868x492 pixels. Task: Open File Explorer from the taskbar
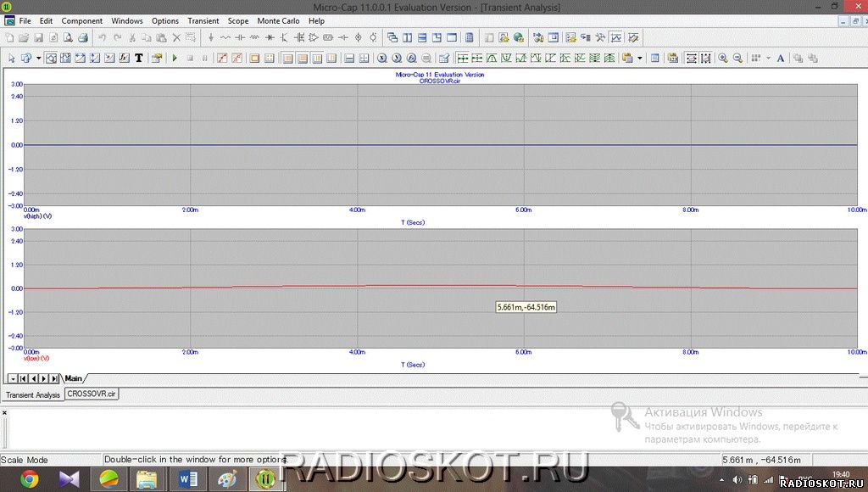point(147,479)
